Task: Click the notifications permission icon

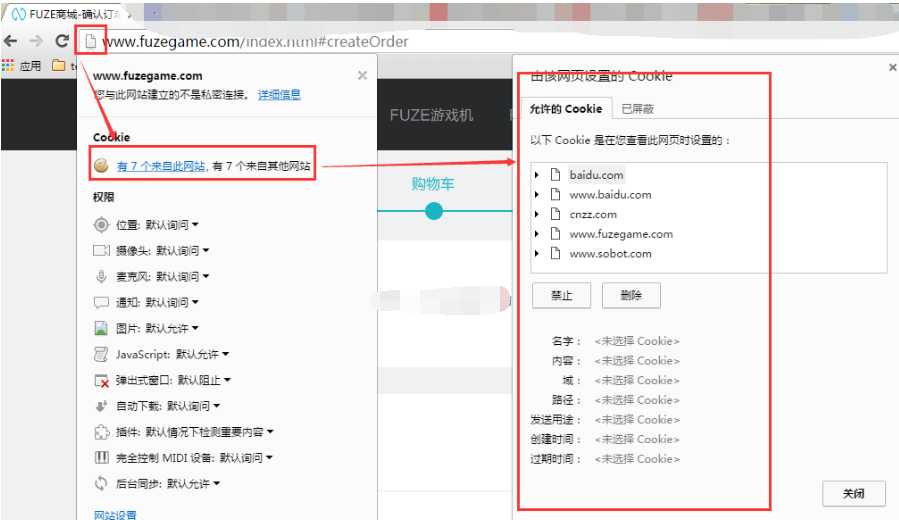Action: 101,302
